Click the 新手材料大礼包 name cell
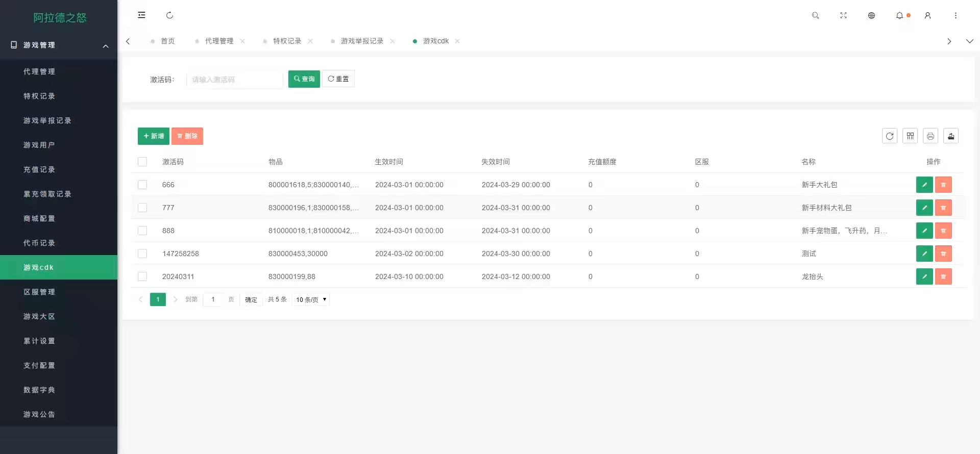This screenshot has height=454, width=980. [x=826, y=208]
